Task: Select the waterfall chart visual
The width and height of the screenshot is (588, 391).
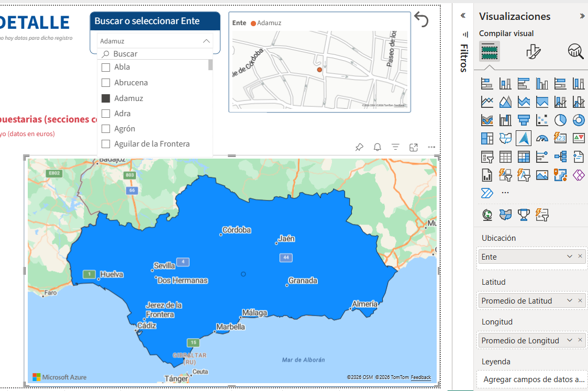Action: pyautogui.click(x=505, y=120)
